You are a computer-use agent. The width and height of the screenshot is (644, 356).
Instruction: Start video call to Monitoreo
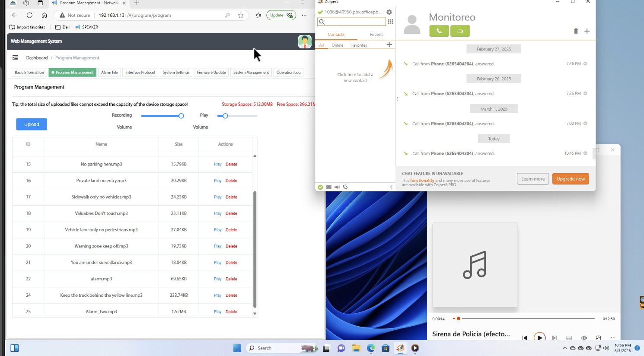tap(460, 31)
